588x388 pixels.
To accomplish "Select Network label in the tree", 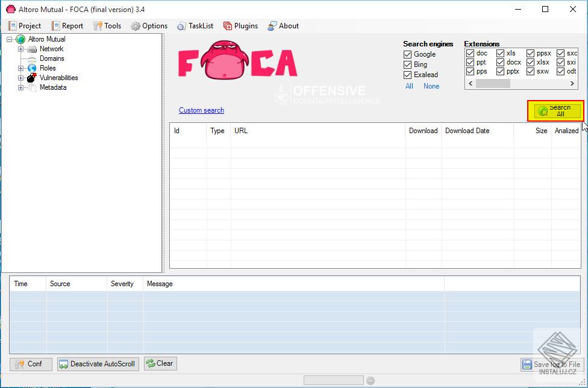I will point(51,49).
